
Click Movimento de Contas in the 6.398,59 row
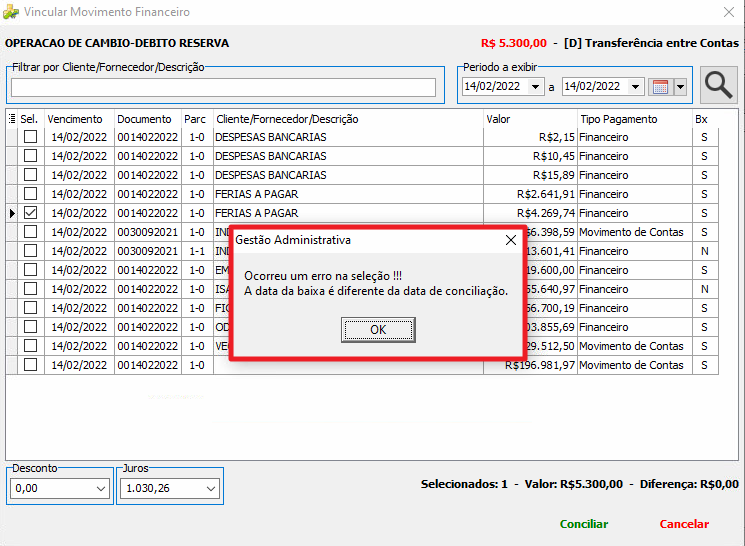coord(631,232)
